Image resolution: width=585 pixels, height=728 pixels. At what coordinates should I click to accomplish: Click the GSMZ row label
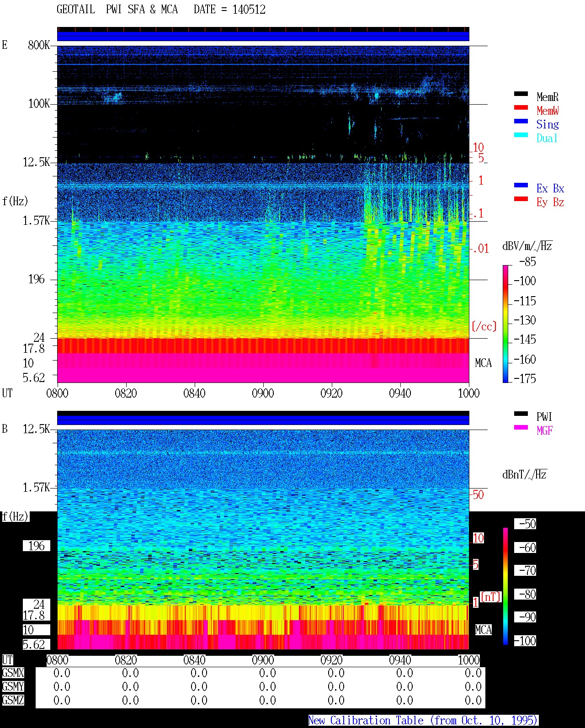click(13, 700)
